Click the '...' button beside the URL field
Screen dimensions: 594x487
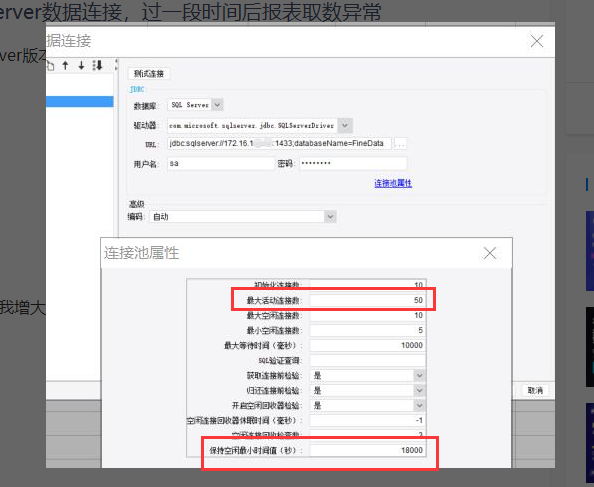(x=400, y=144)
